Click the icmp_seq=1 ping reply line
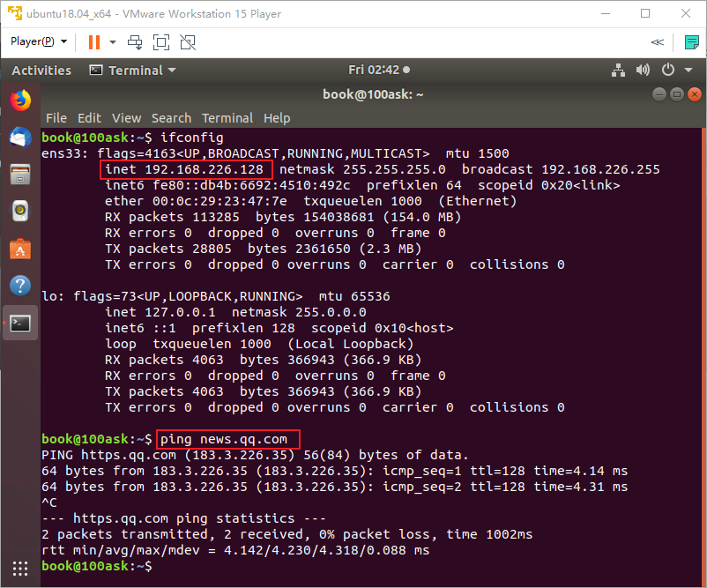Screen dimensions: 707x588 click(x=335, y=472)
